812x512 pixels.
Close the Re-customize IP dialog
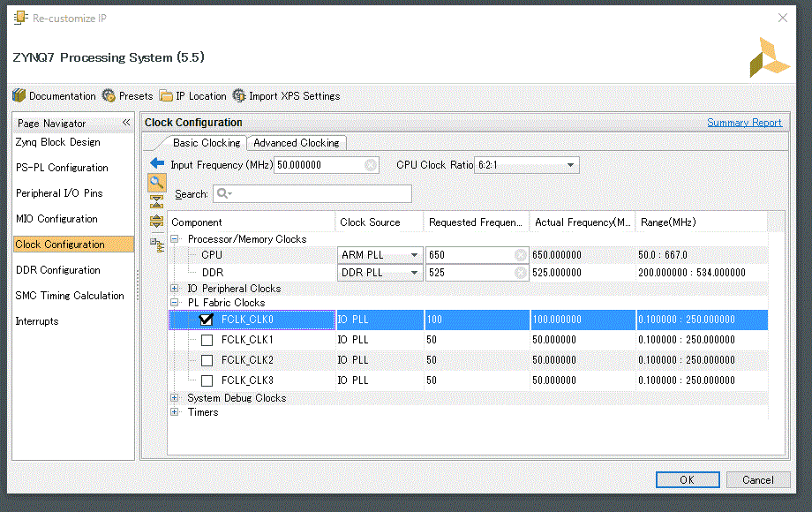point(783,19)
